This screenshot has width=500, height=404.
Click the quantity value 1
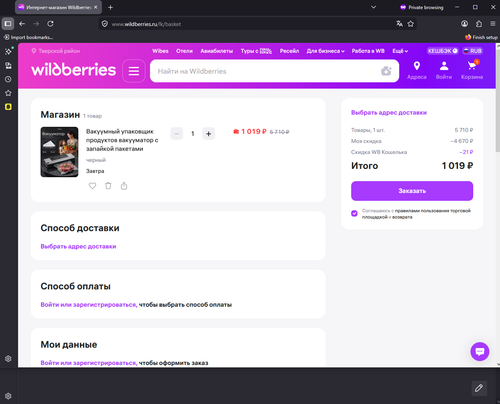pyautogui.click(x=192, y=134)
